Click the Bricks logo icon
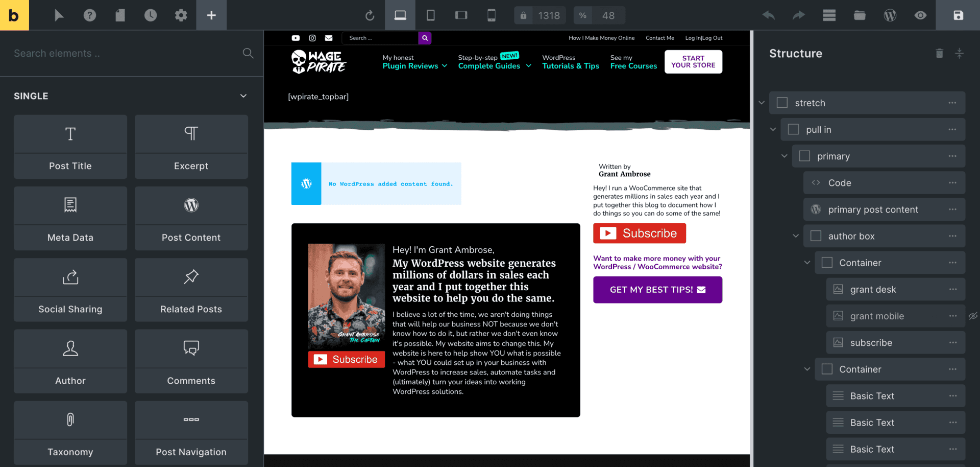The height and width of the screenshot is (467, 980). (14, 15)
